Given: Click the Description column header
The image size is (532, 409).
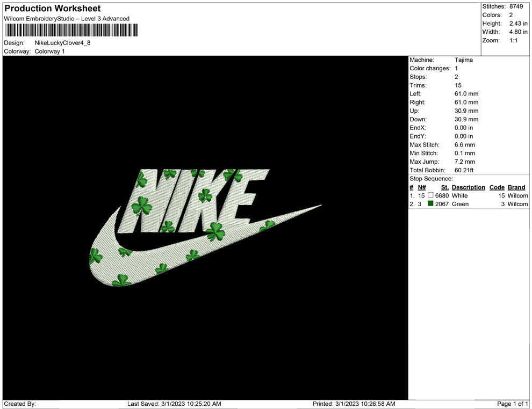Looking at the screenshot, I should coord(468,187).
